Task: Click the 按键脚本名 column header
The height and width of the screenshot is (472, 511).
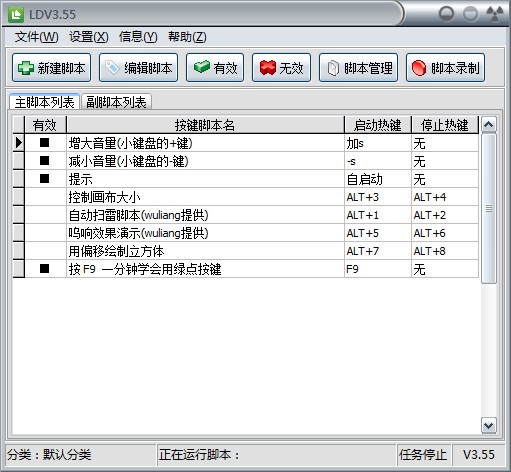Action: pyautogui.click(x=205, y=125)
